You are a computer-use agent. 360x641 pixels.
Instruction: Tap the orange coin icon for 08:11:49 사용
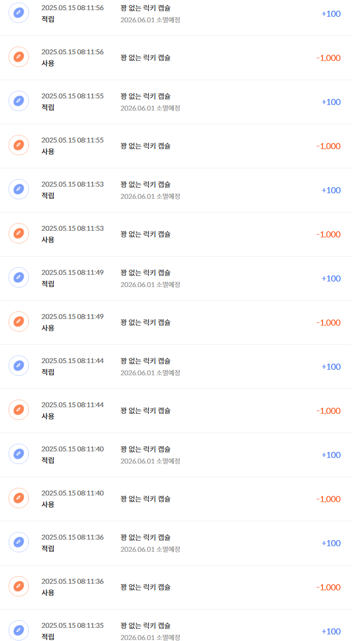[x=19, y=322]
